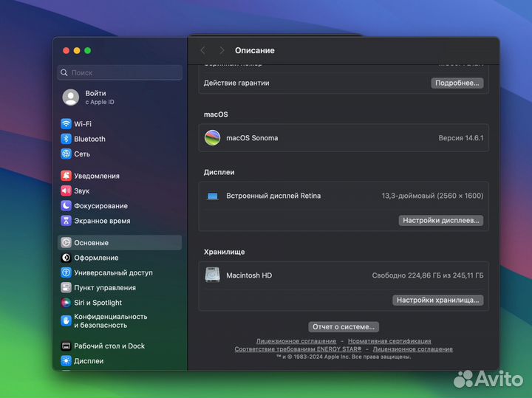This screenshot has width=532, height=398.
Task: Click the macOS Sonoma name text
Action: point(252,138)
